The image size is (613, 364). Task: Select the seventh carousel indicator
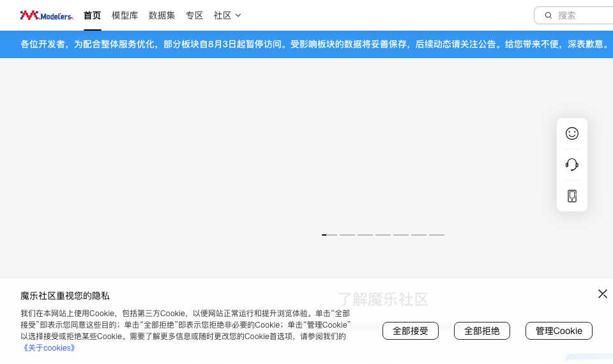[437, 235]
